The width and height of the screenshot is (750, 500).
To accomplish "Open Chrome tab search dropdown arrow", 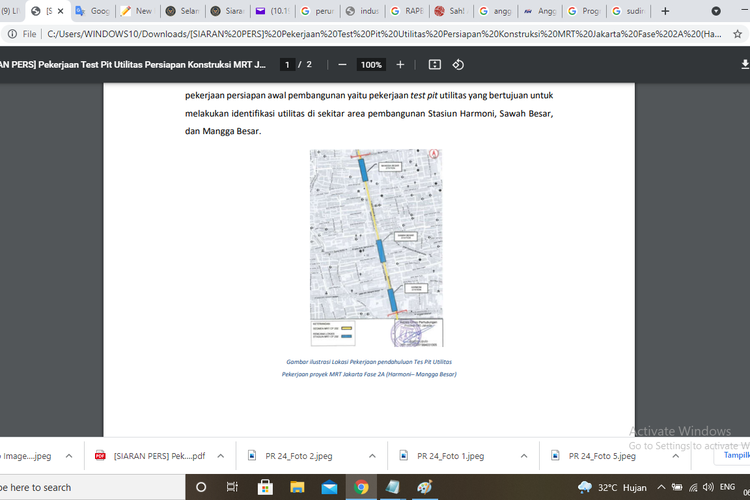I will point(715,11).
